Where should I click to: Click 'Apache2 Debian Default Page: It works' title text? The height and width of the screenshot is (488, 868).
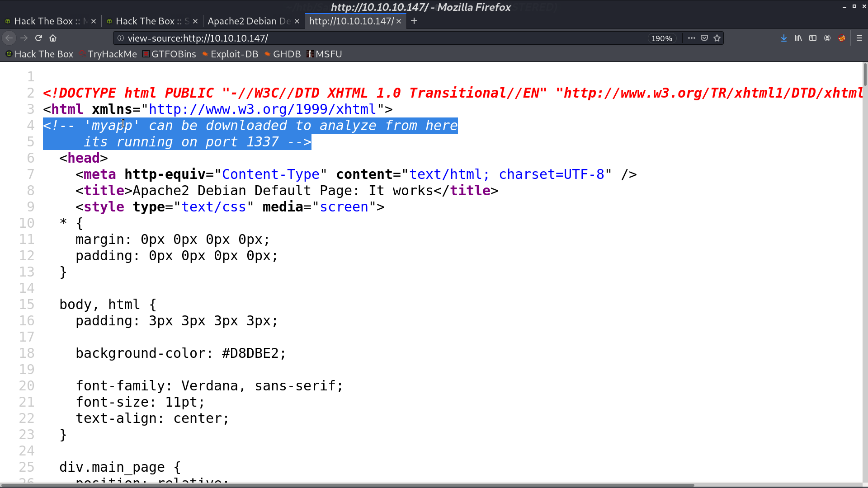(283, 191)
